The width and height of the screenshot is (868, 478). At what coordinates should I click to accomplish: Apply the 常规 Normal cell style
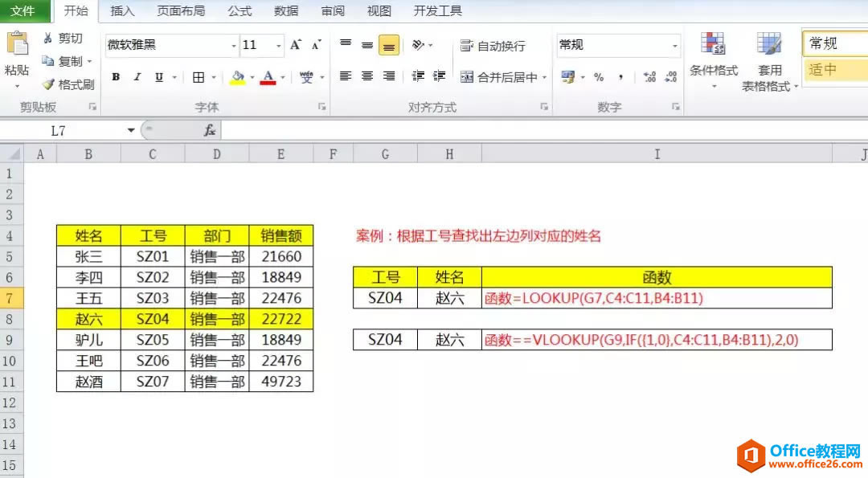pos(835,43)
